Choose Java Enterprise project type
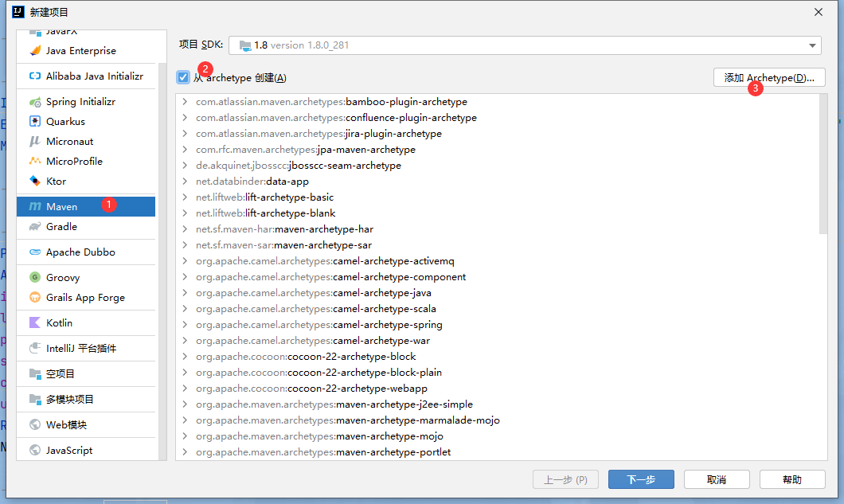The width and height of the screenshot is (844, 504). 86,51
